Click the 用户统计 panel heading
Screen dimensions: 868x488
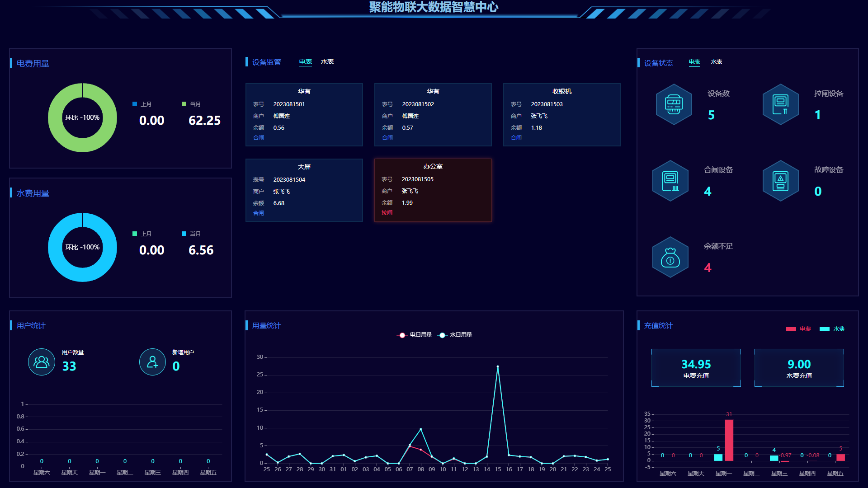[31, 326]
